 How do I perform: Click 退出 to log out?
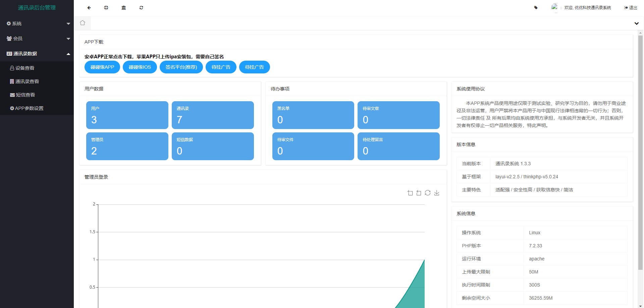(x=630, y=7)
